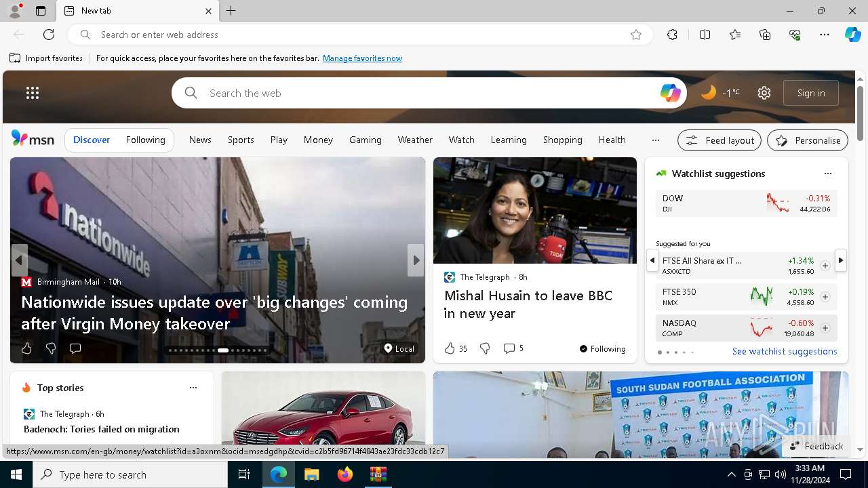Open the notifications action center
Viewport: 868px width, 488px height.
(x=846, y=474)
